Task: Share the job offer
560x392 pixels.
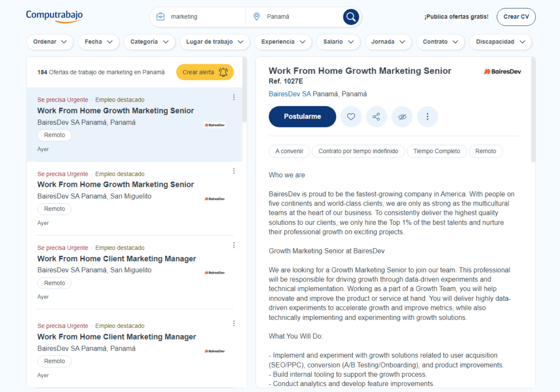Action: (376, 116)
